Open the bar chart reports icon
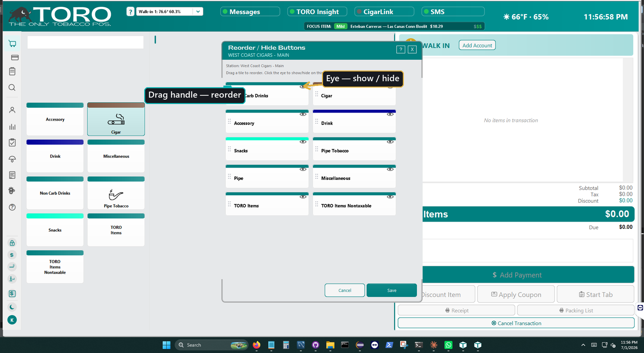Screen dimensions: 644x353 click(12, 127)
